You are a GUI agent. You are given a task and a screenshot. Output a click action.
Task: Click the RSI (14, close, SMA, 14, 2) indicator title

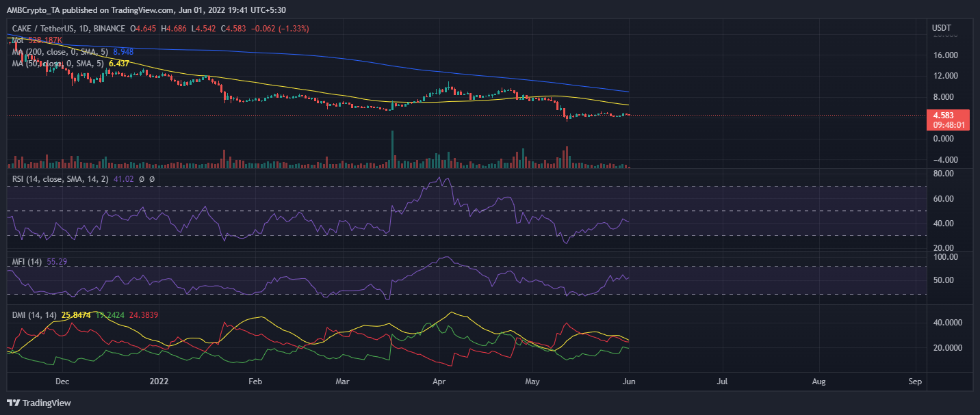[x=55, y=179]
